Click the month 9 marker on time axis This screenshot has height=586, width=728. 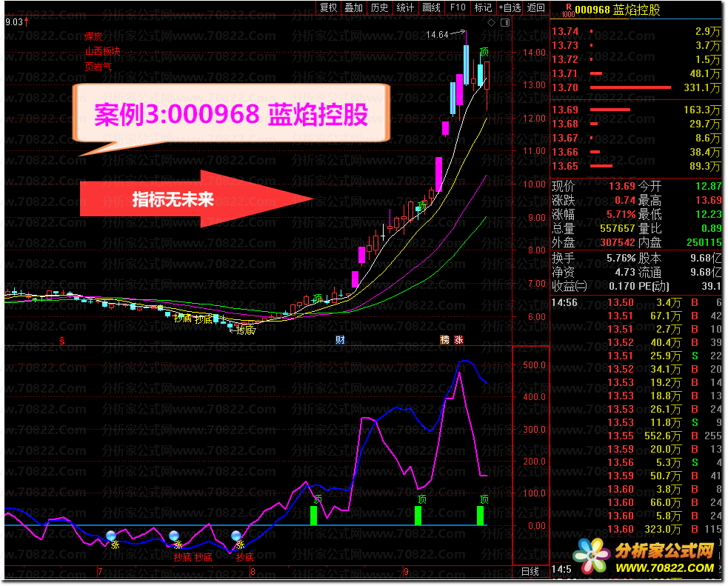(x=407, y=572)
